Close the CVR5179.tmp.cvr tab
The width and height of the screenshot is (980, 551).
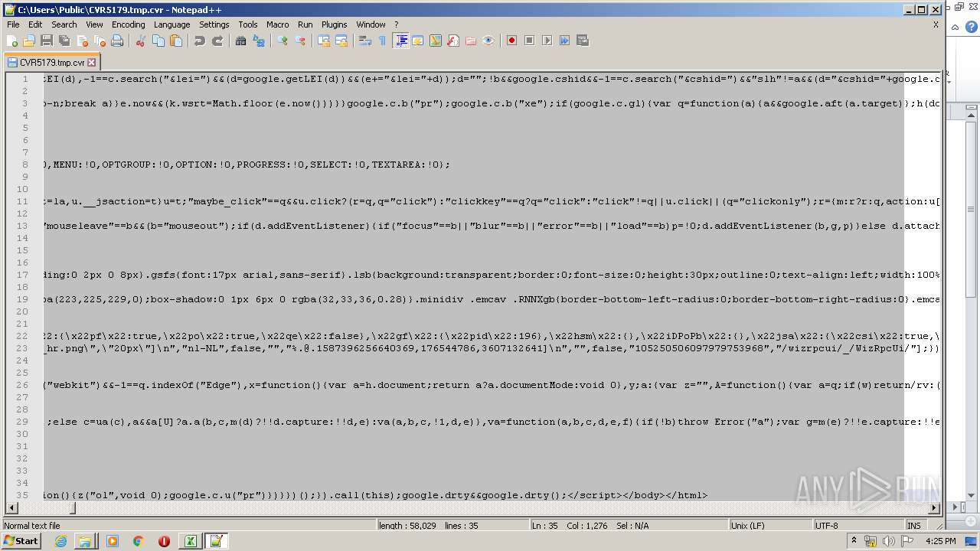click(92, 63)
